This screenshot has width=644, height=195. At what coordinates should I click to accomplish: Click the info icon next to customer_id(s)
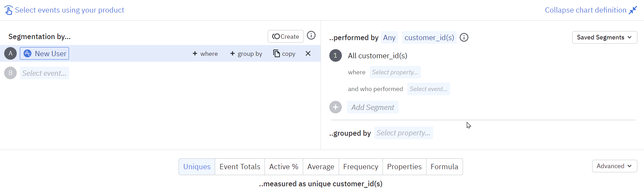[x=464, y=37]
